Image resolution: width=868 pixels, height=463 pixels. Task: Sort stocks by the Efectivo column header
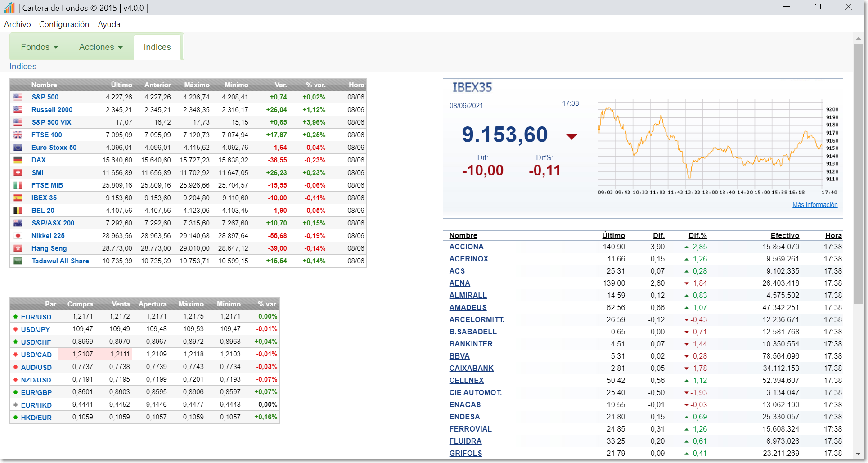pyautogui.click(x=785, y=235)
